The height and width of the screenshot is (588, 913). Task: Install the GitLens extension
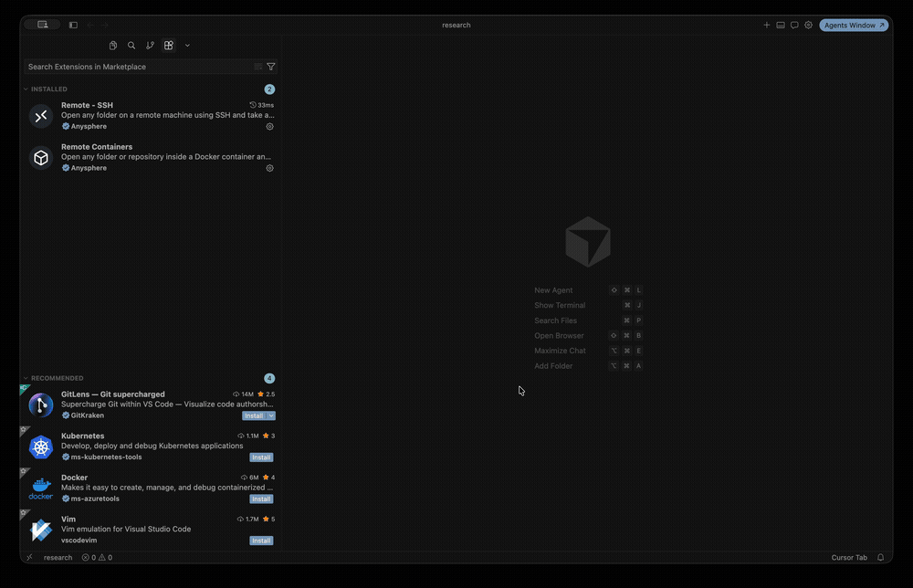pyautogui.click(x=254, y=415)
